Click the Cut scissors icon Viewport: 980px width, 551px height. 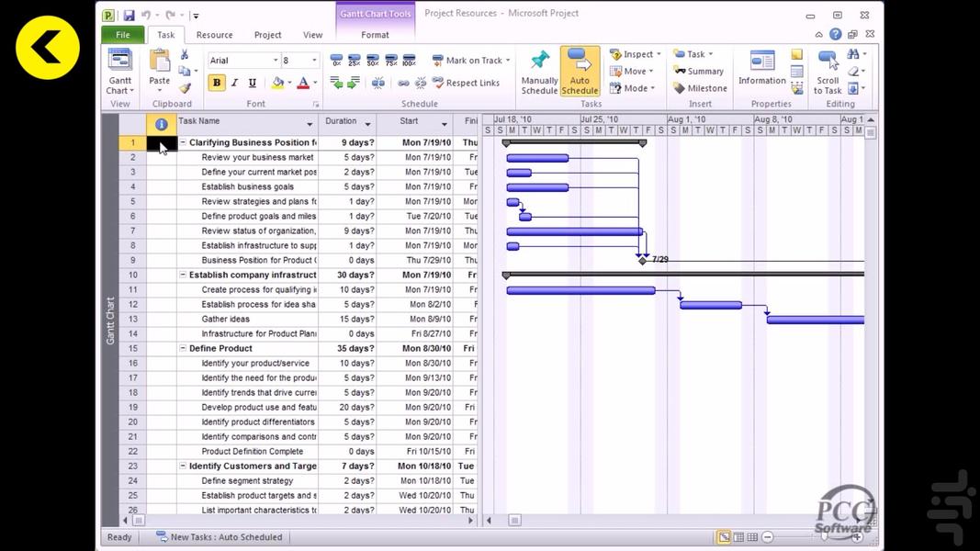[x=185, y=55]
